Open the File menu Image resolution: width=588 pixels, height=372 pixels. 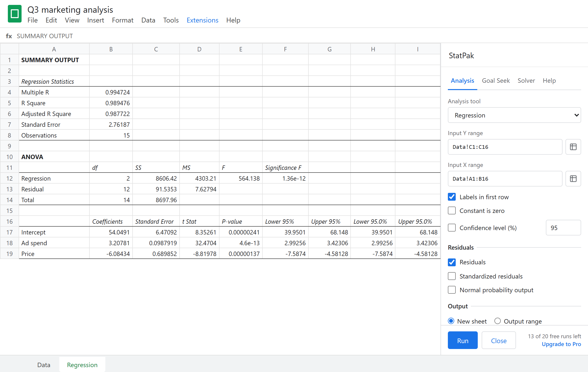pyautogui.click(x=33, y=20)
